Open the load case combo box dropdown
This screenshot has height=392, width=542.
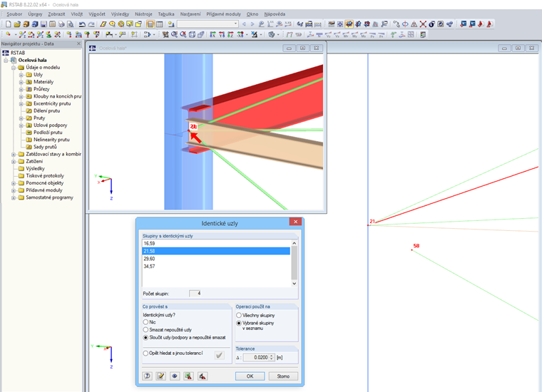[236, 24]
